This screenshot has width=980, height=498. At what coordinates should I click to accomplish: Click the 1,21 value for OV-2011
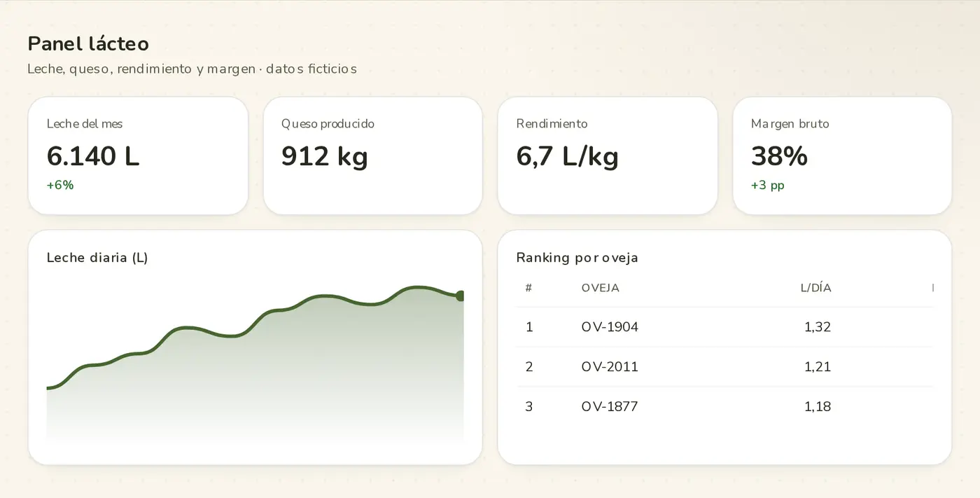coord(818,367)
